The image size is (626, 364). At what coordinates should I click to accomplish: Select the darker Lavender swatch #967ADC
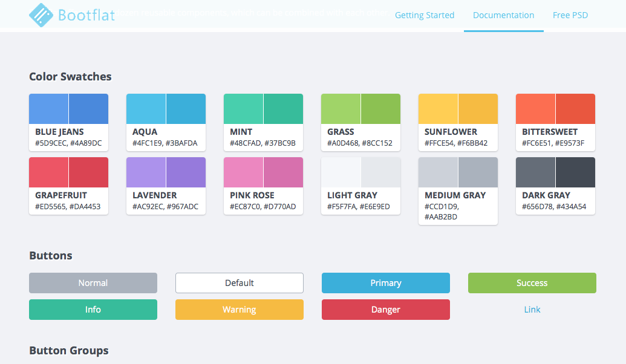(x=186, y=172)
